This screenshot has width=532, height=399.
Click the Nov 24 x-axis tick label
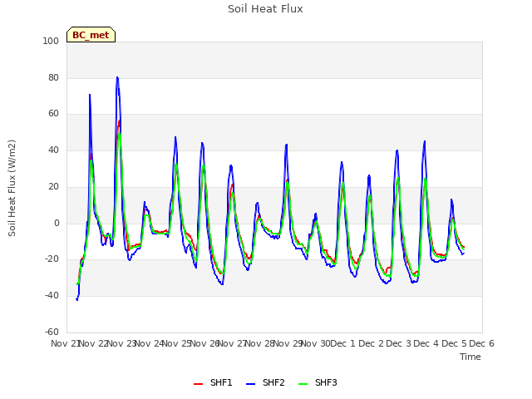click(x=149, y=343)
